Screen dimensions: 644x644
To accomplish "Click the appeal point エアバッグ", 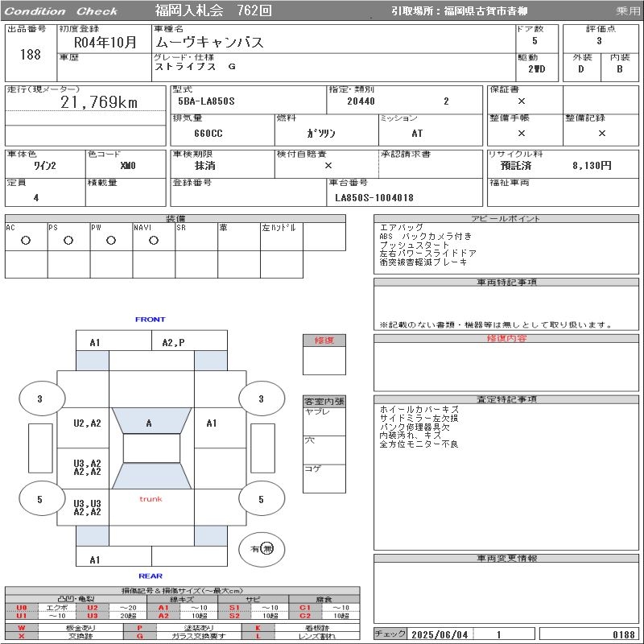I will click(401, 228).
